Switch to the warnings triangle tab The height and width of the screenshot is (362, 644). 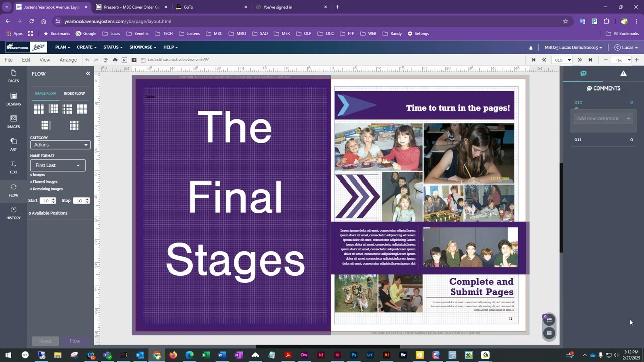pyautogui.click(x=623, y=73)
